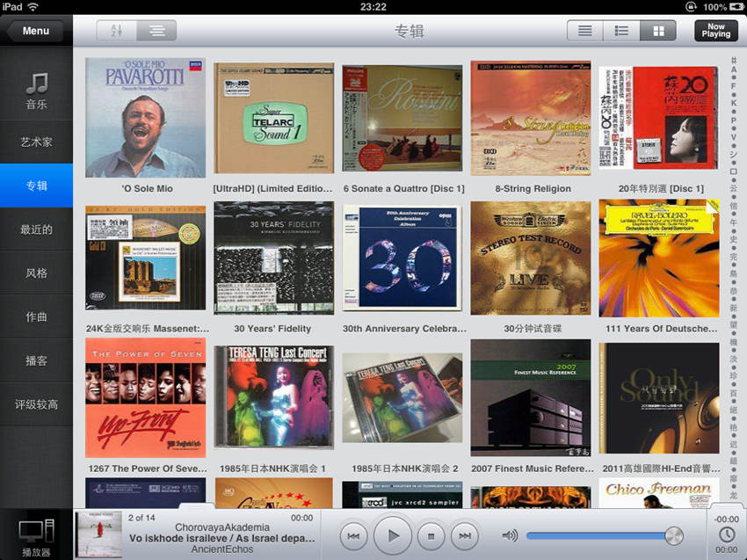
Task: Tap the orientation lock icon
Action: coord(691,7)
